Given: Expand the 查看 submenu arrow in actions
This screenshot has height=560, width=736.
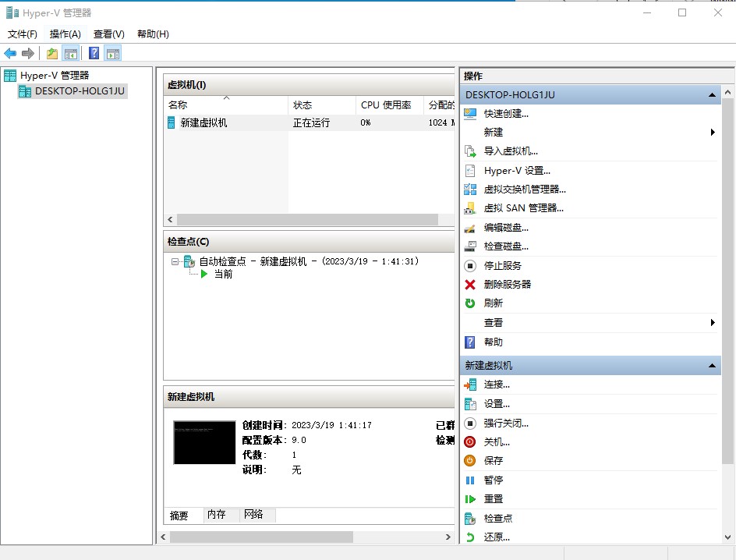Looking at the screenshot, I should [x=713, y=322].
